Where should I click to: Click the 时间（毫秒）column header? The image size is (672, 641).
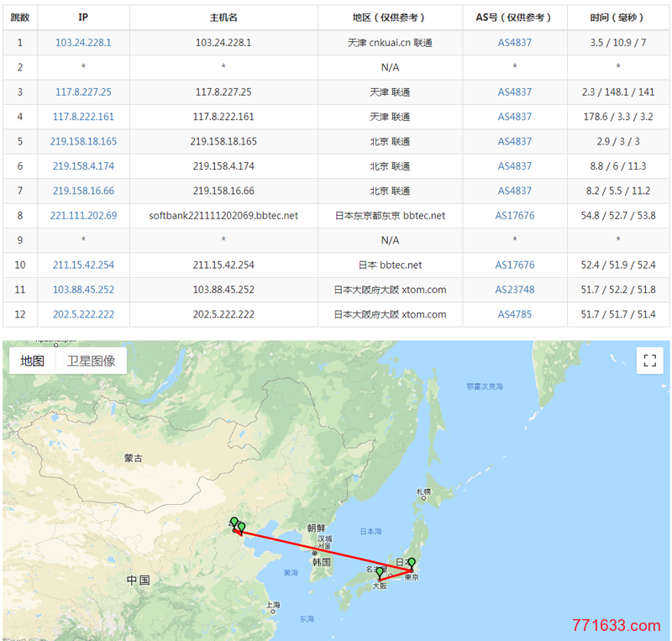tap(618, 18)
